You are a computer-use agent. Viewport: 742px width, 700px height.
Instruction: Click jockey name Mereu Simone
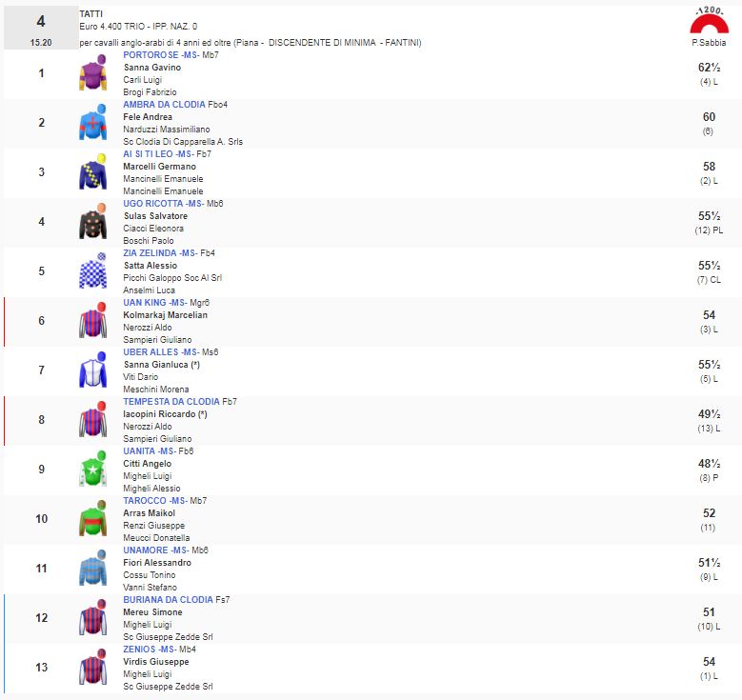pos(152,612)
